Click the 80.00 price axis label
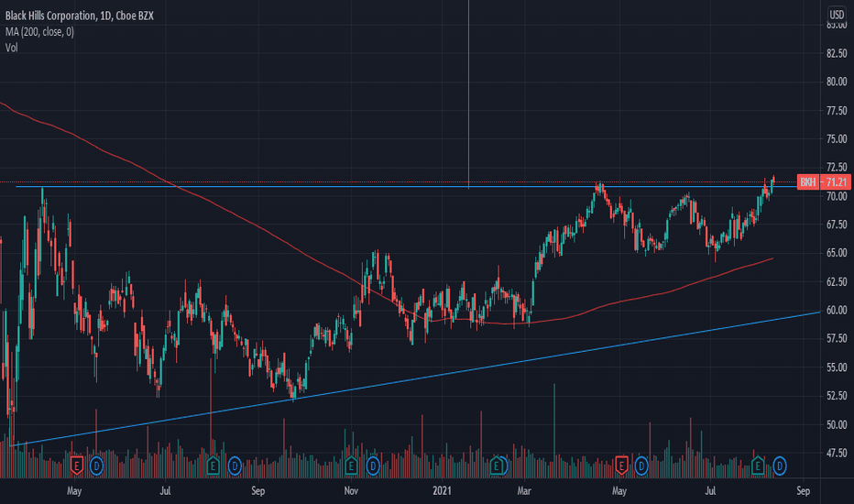The height and width of the screenshot is (504, 854). (837, 82)
